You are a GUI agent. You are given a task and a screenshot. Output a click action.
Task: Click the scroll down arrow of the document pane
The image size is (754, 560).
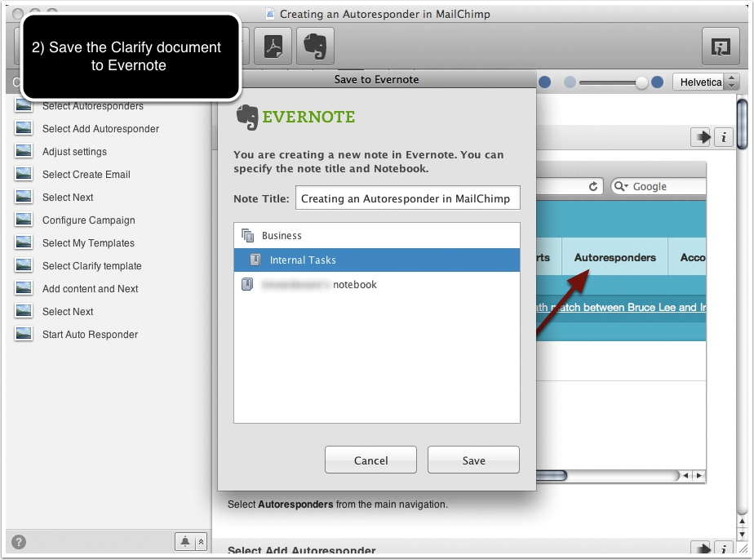(743, 535)
